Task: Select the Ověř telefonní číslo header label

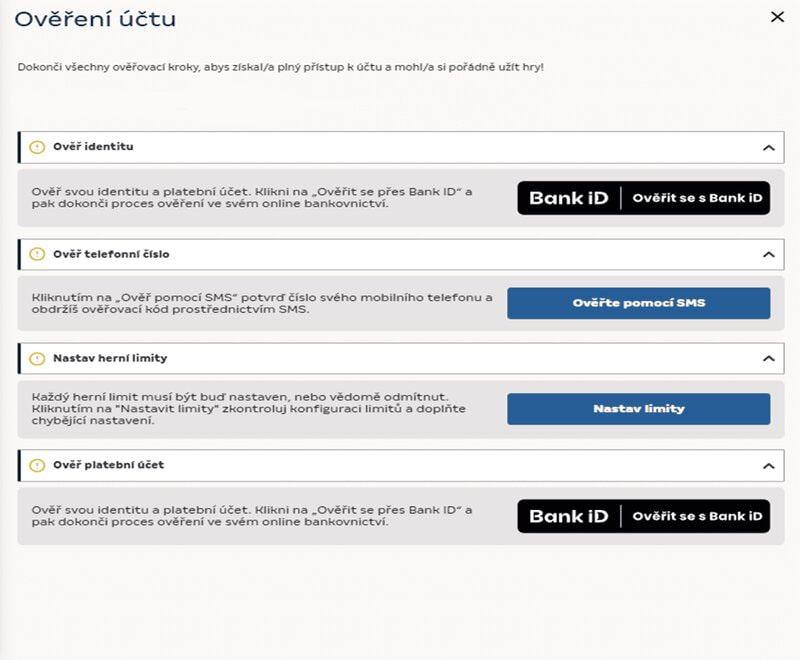Action: pyautogui.click(x=111, y=254)
